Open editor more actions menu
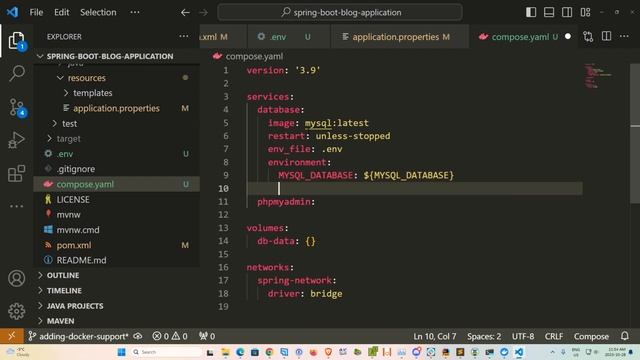This screenshot has width=640, height=360. point(624,36)
